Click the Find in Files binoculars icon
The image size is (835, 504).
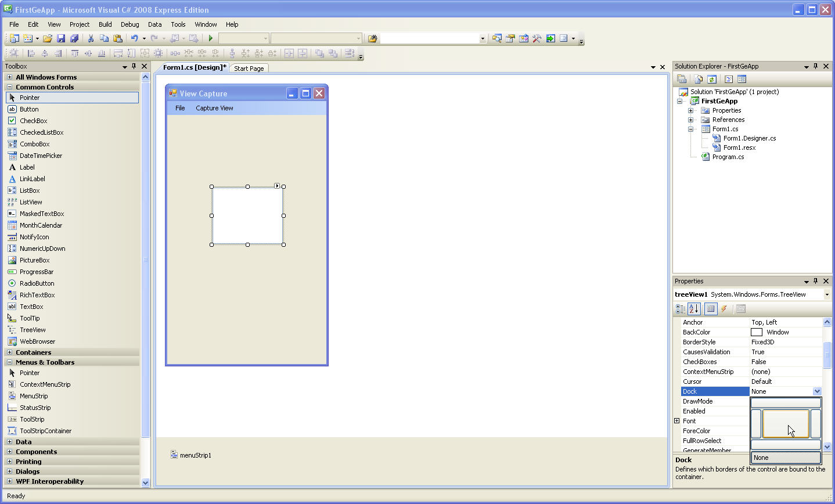372,38
